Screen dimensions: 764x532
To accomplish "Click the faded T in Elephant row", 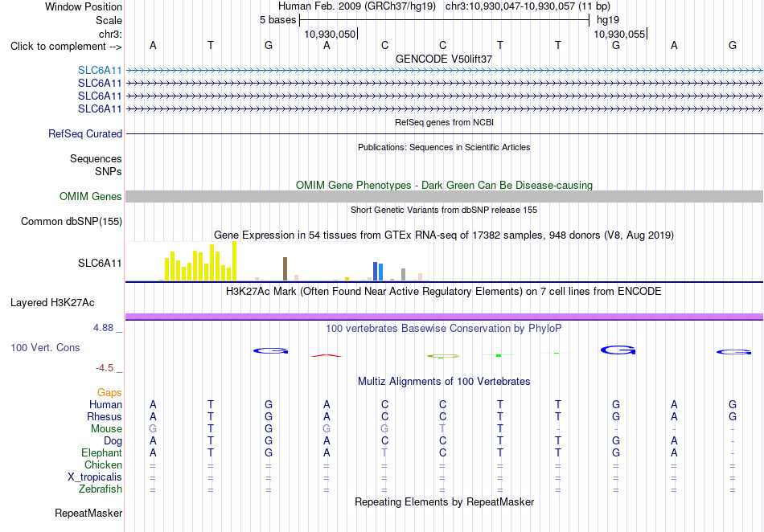I will [x=384, y=452].
